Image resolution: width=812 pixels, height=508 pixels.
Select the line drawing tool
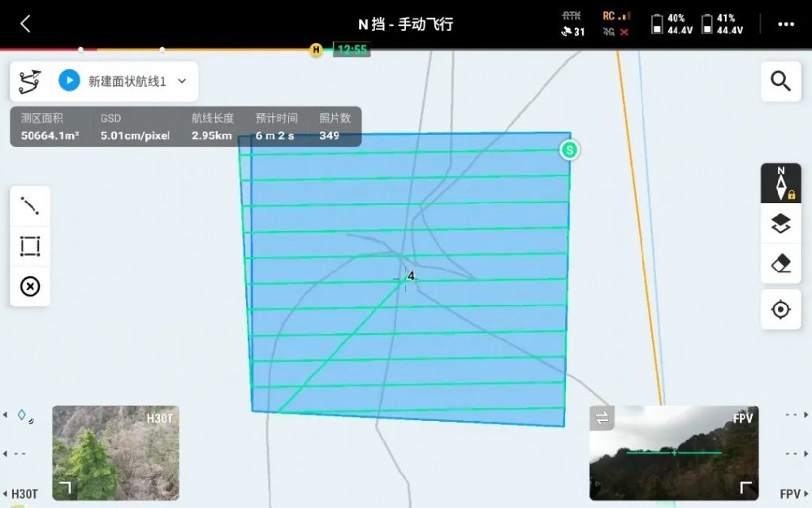[x=30, y=206]
